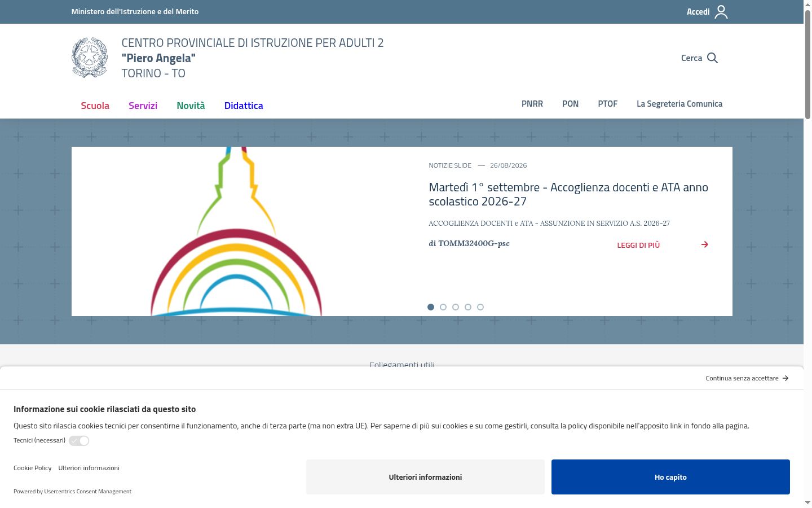Click Continua senza accettare
Viewport: 812px width, 508px height.
coord(742,378)
